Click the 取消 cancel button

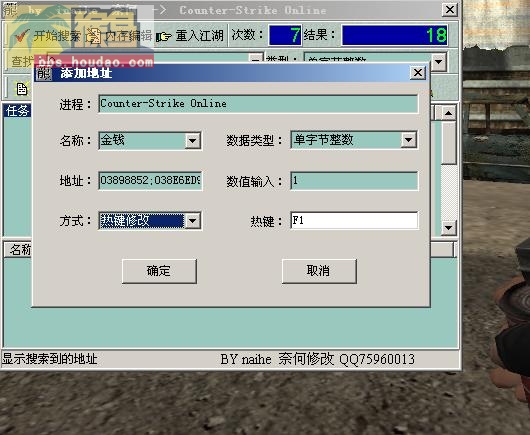(319, 271)
